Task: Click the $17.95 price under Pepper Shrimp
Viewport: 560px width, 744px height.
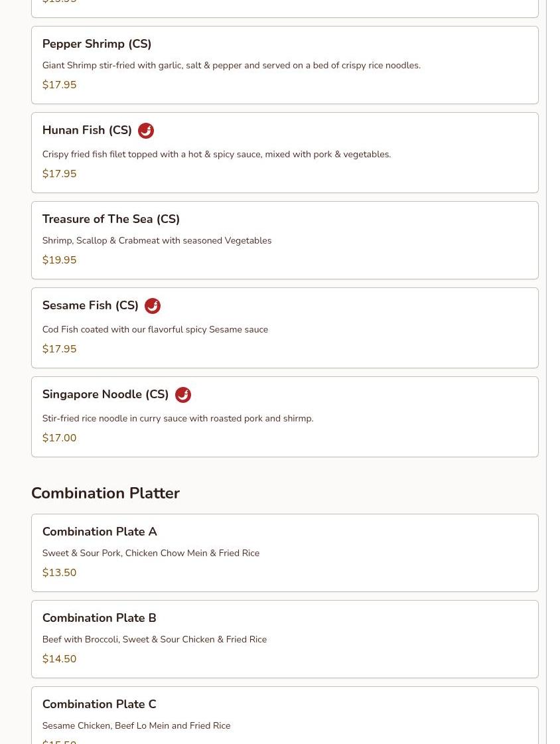Action: pyautogui.click(x=59, y=85)
